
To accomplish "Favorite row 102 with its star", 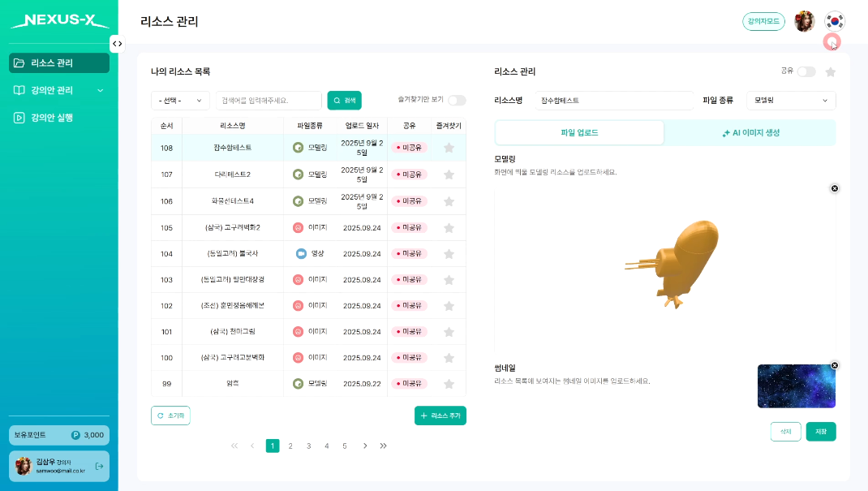I will 449,306.
